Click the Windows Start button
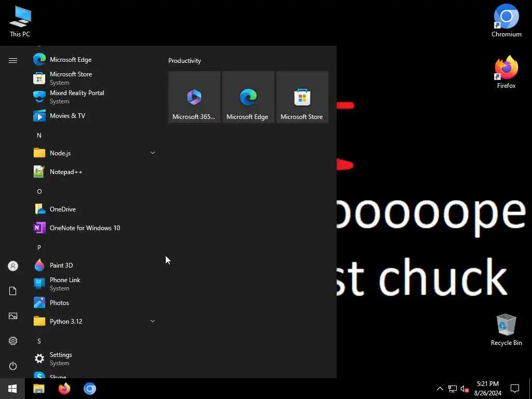 [x=12, y=389]
